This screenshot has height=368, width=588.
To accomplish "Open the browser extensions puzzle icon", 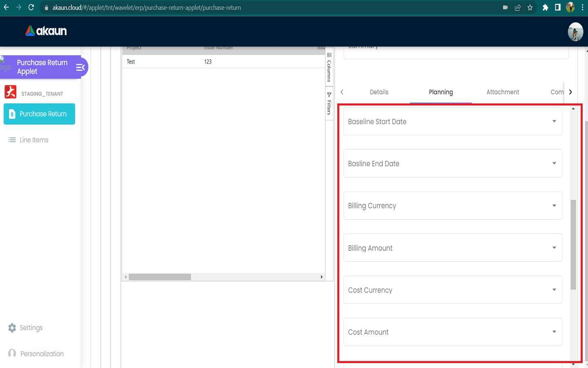I will [x=545, y=7].
